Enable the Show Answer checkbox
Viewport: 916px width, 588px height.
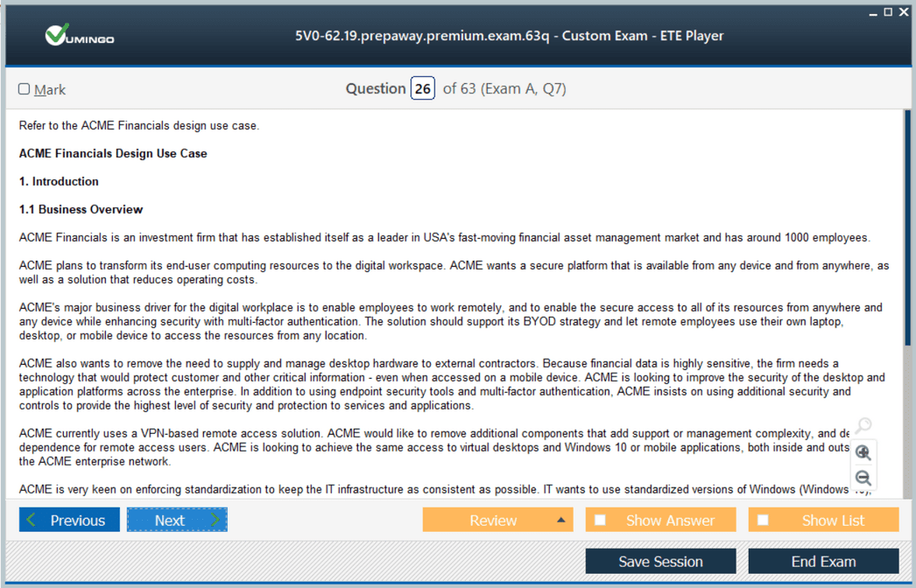coord(600,520)
